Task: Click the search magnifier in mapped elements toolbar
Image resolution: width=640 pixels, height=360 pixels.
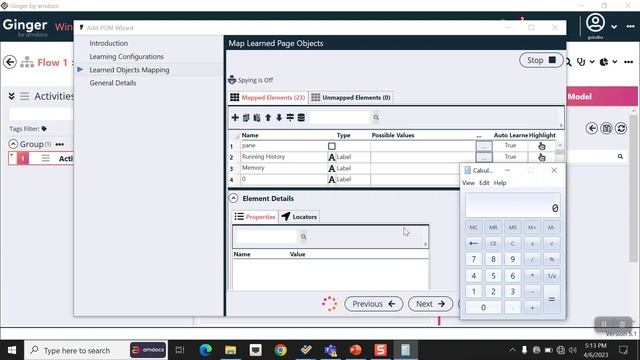Action: click(376, 118)
